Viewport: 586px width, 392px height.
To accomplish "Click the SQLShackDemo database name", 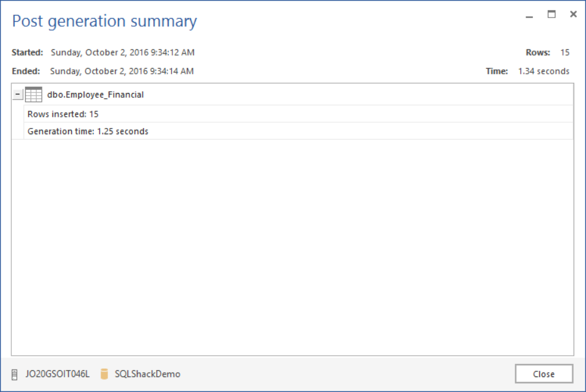I will click(x=147, y=375).
